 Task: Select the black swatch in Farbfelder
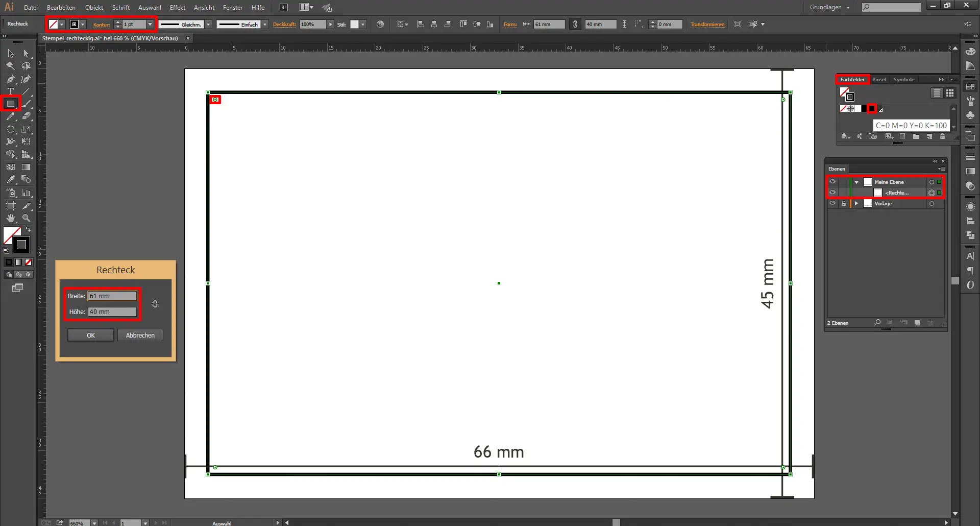click(x=872, y=108)
